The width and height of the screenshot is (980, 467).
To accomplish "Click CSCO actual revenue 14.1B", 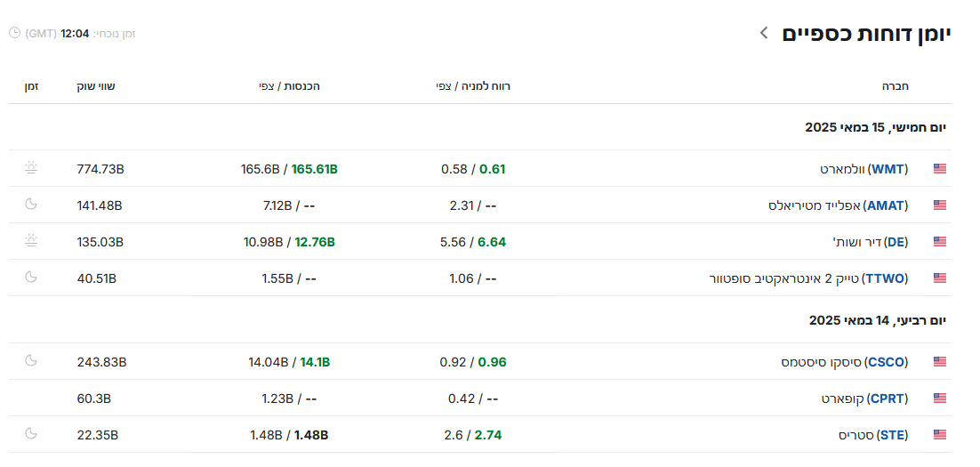I will (315, 363).
